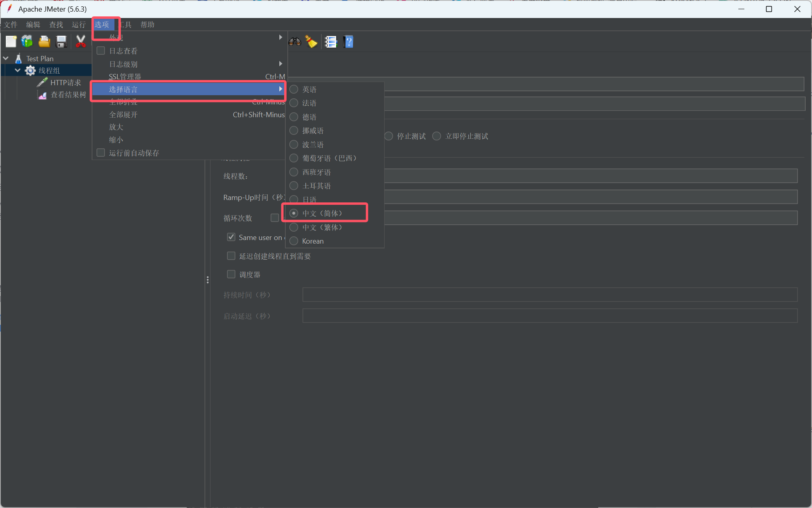Open the 帮助 menu

tap(147, 24)
